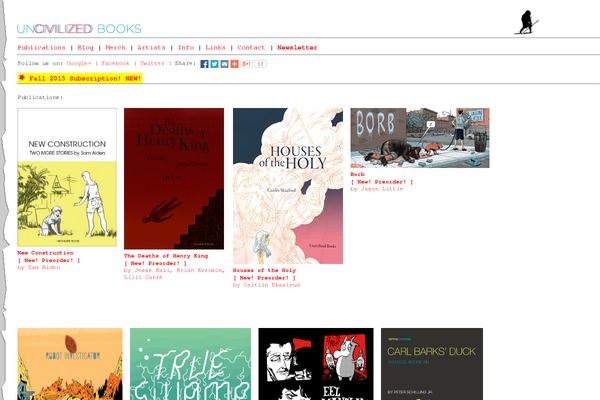600x400 pixels.
Task: Open the Newsletter menu item
Action: pyautogui.click(x=297, y=47)
